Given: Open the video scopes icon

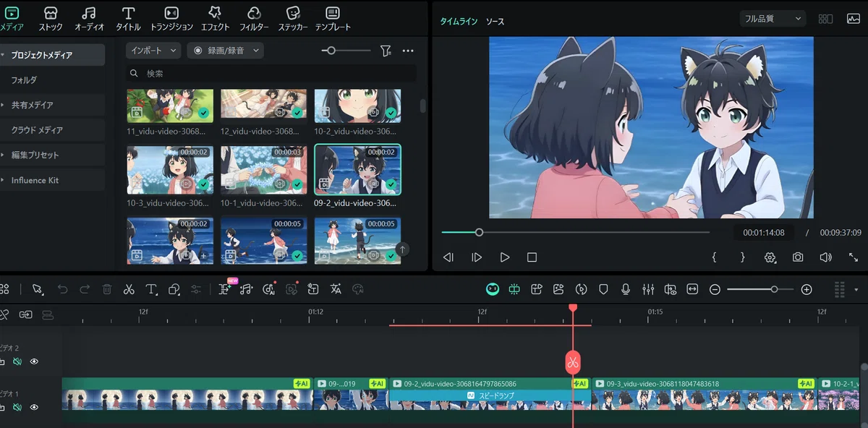Looking at the screenshot, I should pos(853,19).
